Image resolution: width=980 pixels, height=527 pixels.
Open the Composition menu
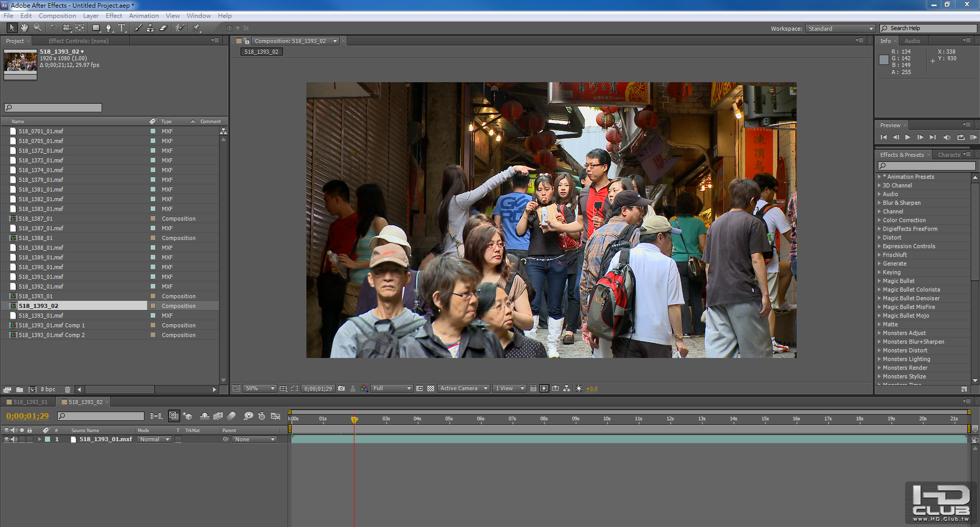coord(57,16)
